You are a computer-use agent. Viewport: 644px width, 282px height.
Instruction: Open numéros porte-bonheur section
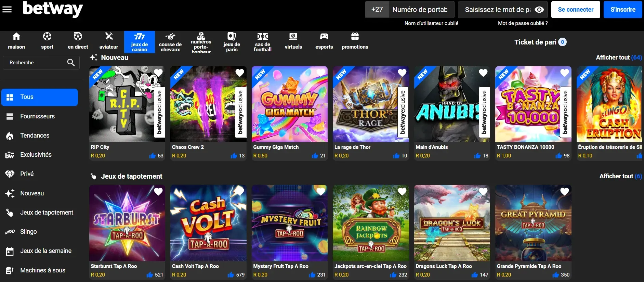pyautogui.click(x=201, y=42)
